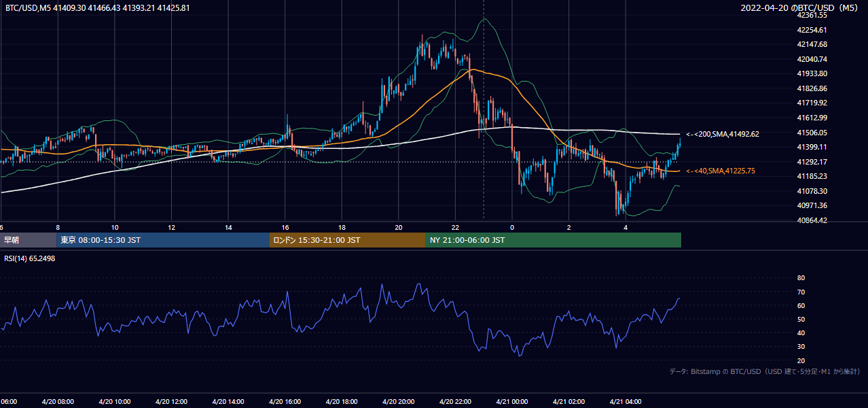Click the 4/20 14:00 date axis label
The image size is (868, 408).
pyautogui.click(x=228, y=402)
